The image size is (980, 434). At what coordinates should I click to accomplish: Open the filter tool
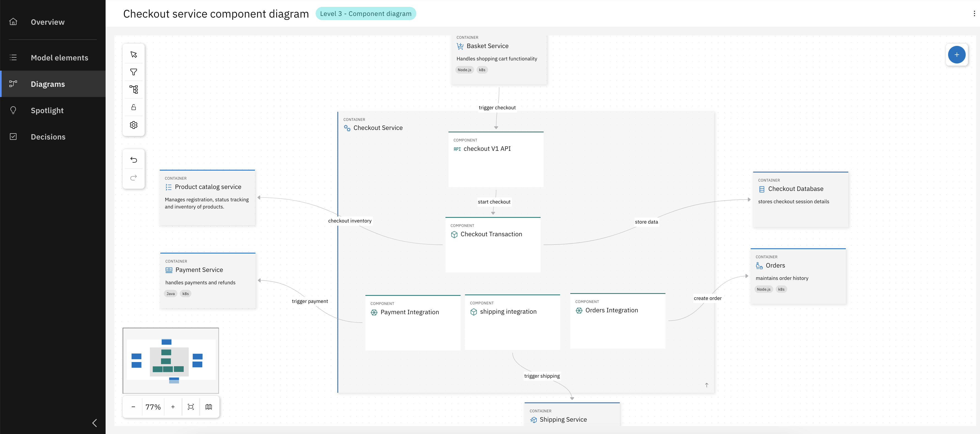point(134,72)
